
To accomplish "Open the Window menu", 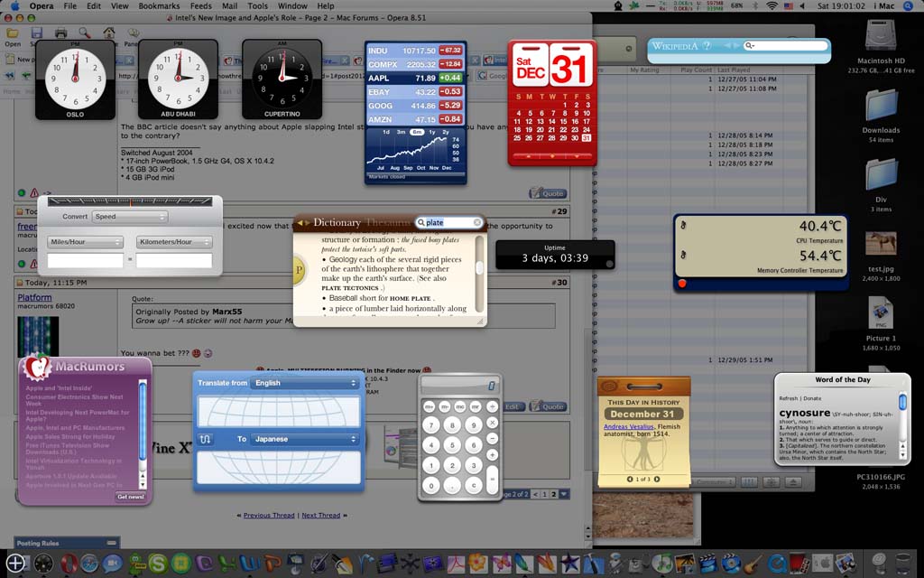I will coord(292,6).
